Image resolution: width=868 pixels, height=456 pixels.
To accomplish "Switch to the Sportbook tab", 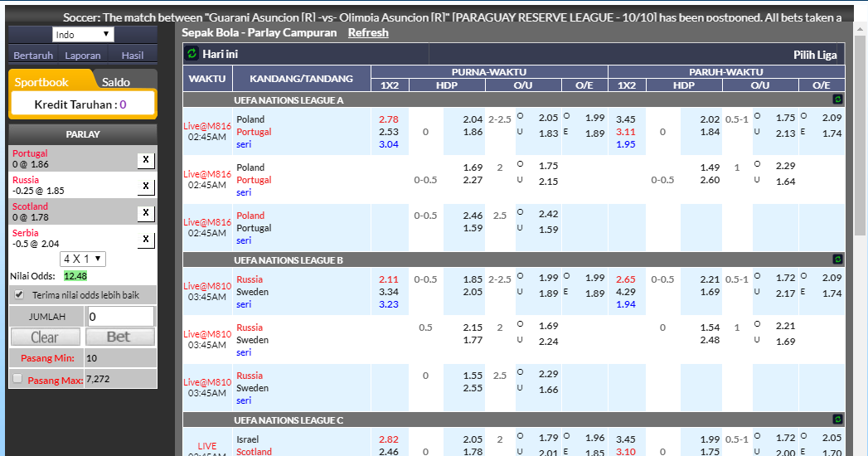I will [x=41, y=82].
